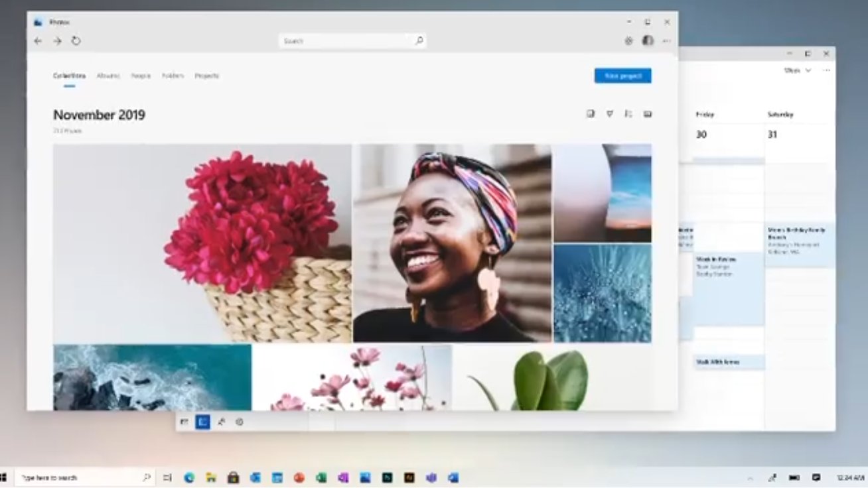This screenshot has height=488, width=868.
Task: Open the See more ellipsis in Photos
Action: coord(667,41)
